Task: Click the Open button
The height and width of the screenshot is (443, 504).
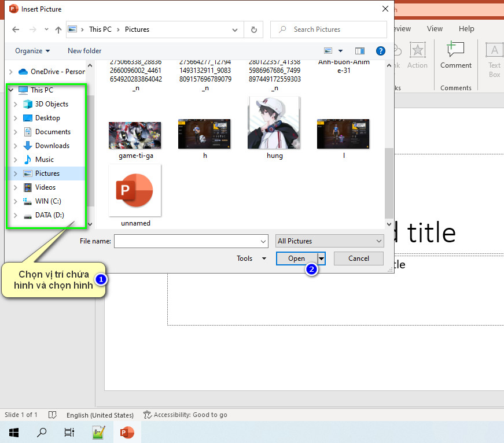Action: (297, 259)
